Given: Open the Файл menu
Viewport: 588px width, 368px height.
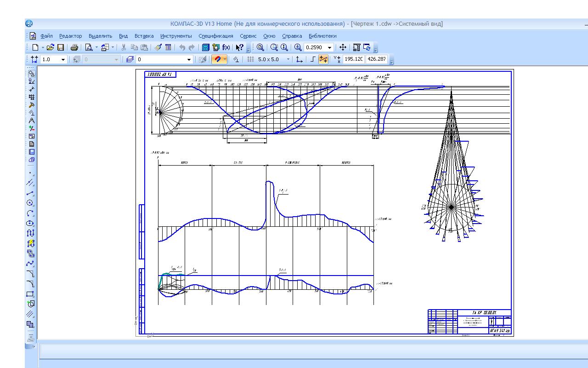Looking at the screenshot, I should coord(46,36).
